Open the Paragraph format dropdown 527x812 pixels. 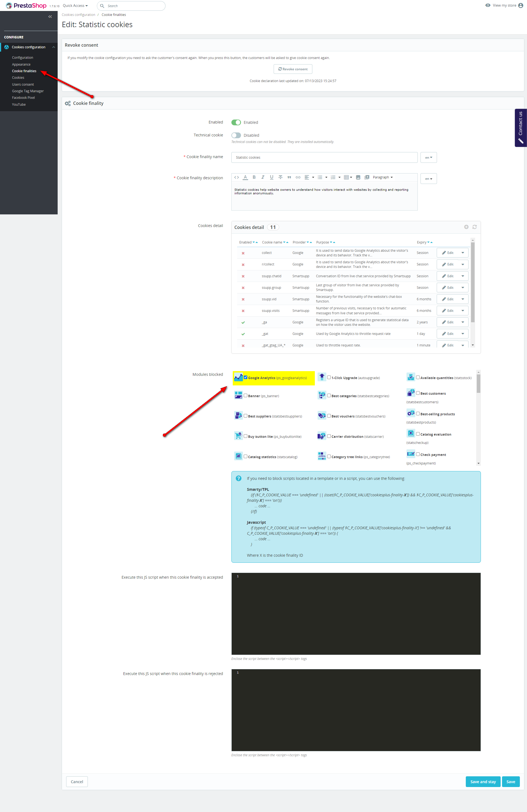(x=383, y=177)
